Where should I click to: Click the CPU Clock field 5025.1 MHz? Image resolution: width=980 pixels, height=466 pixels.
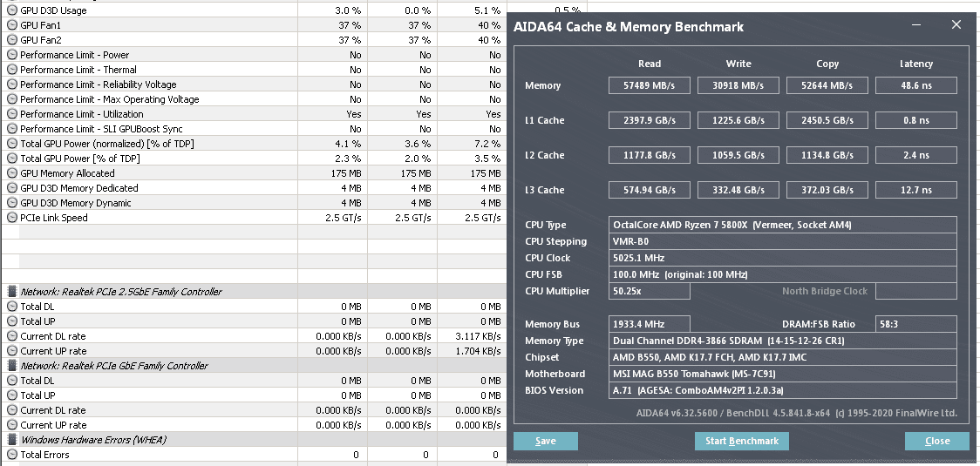coord(782,258)
